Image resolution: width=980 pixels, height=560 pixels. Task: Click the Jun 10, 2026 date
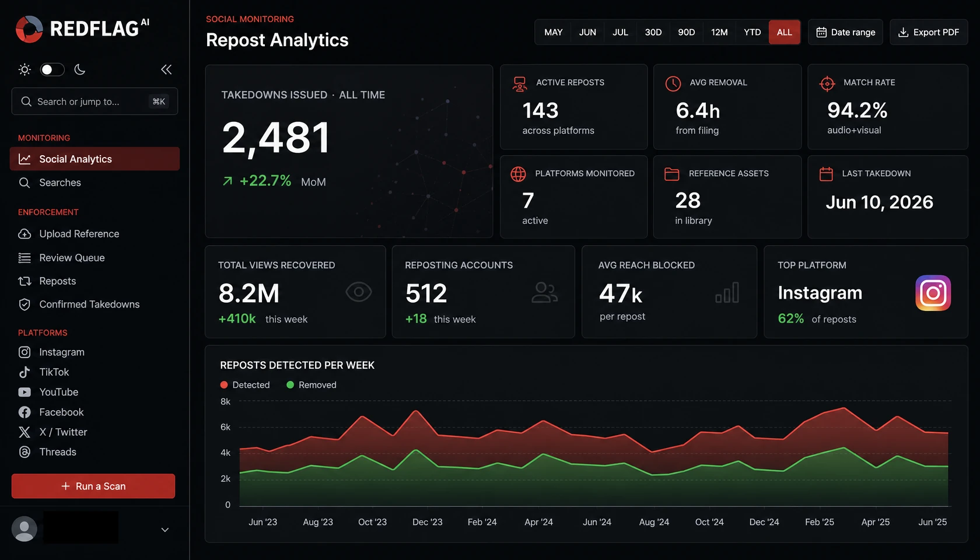[x=879, y=202]
